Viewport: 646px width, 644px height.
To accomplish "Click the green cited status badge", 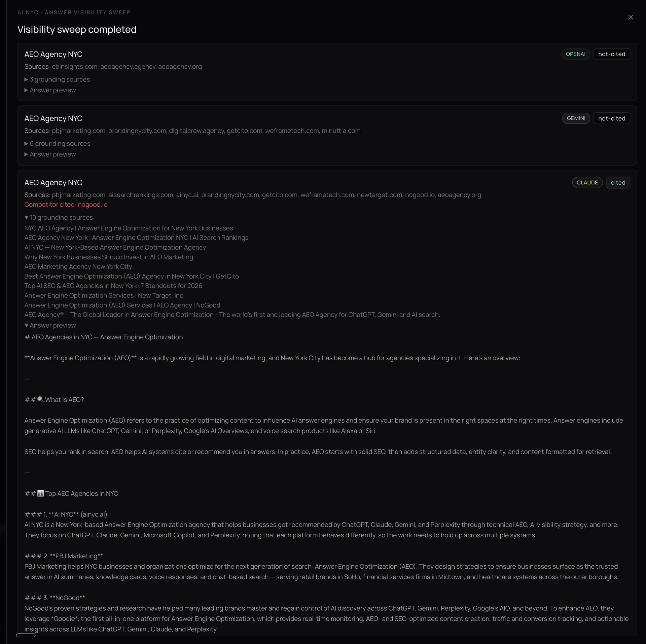I will tap(618, 183).
